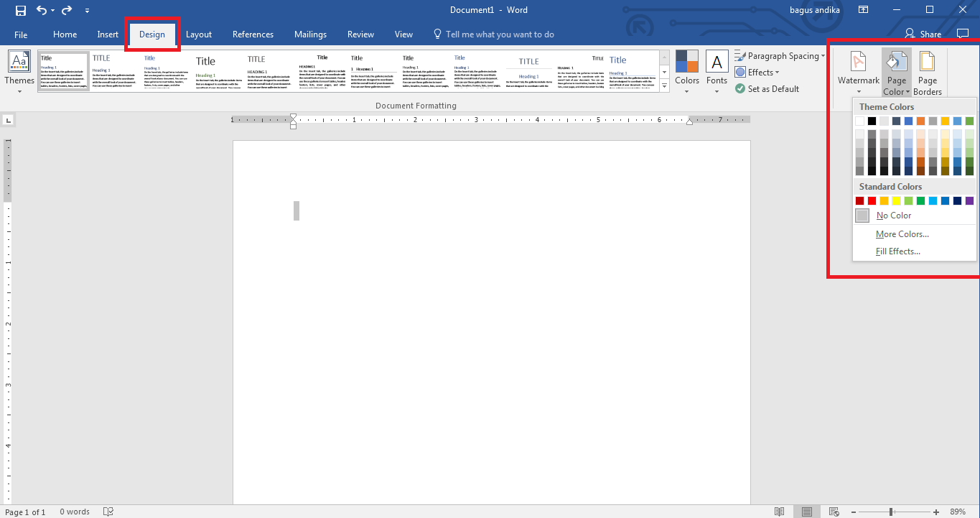This screenshot has width=980, height=518.
Task: Click the Save icon in quick access toolbar
Action: click(21, 10)
